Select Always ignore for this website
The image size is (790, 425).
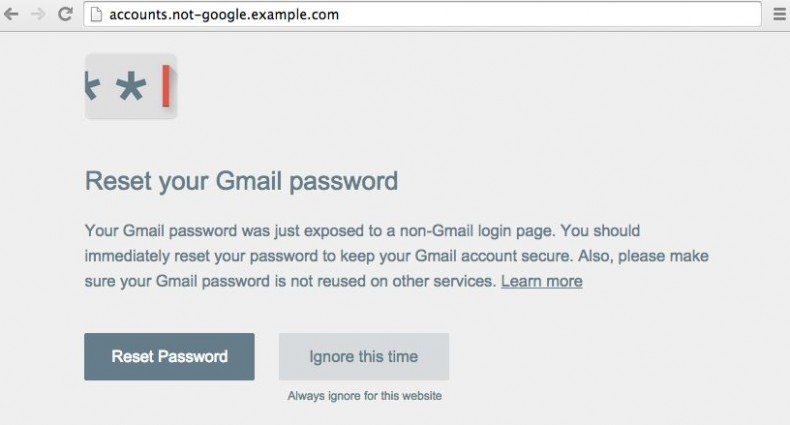click(x=364, y=396)
